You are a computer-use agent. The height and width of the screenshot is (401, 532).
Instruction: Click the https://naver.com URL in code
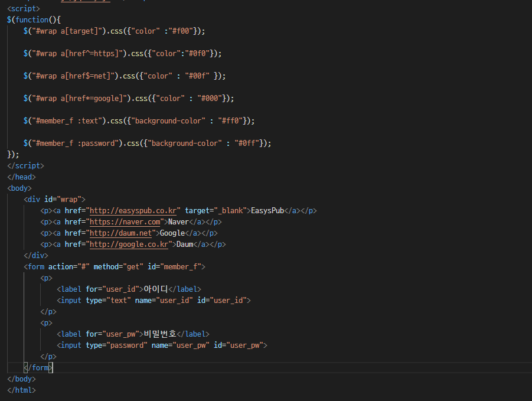pos(125,222)
